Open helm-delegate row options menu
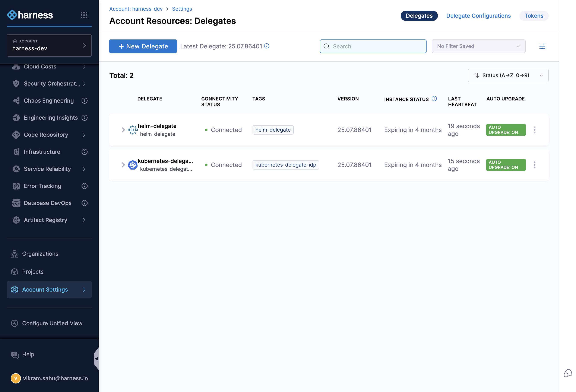The image size is (576, 392). tap(534, 130)
